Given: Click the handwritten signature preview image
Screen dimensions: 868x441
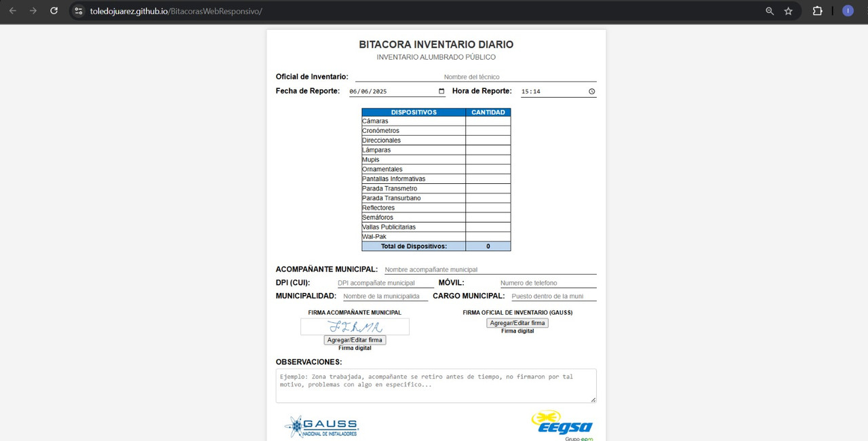Looking at the screenshot, I should point(355,326).
